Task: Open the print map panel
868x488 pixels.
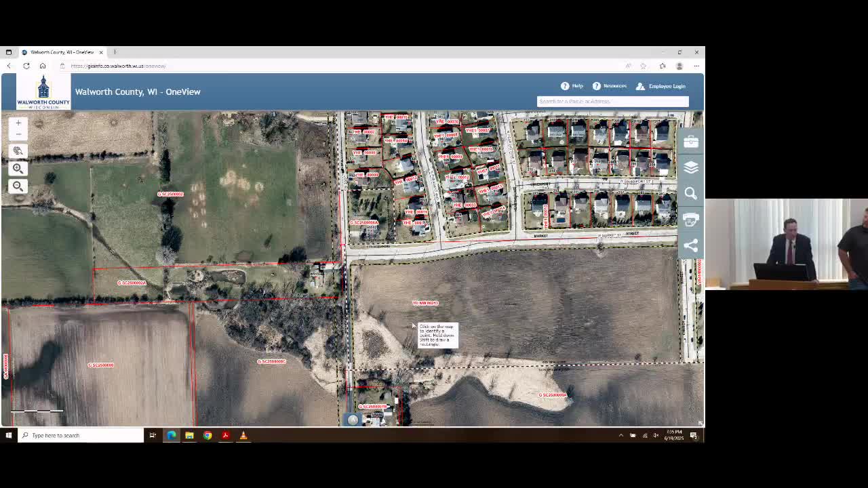Action: click(x=690, y=220)
